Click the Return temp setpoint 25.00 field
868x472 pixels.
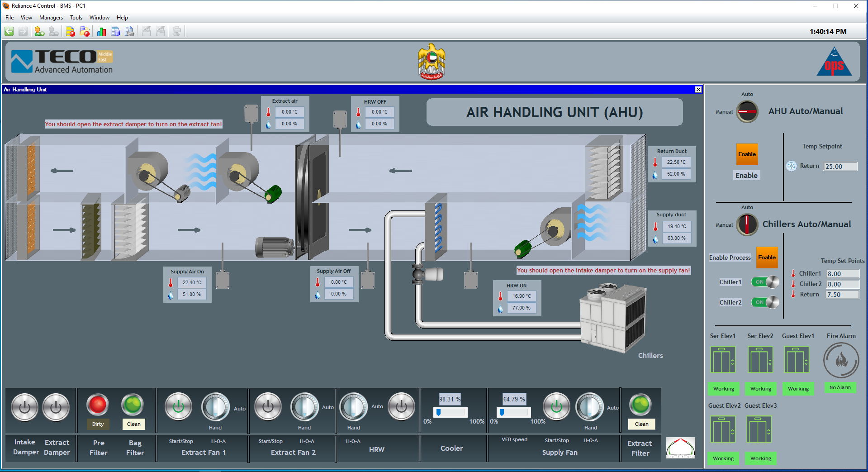point(840,167)
